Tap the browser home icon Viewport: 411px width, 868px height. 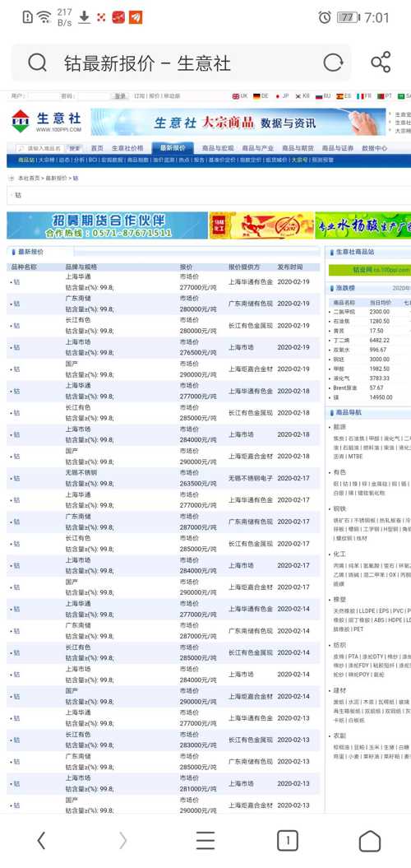(370, 840)
